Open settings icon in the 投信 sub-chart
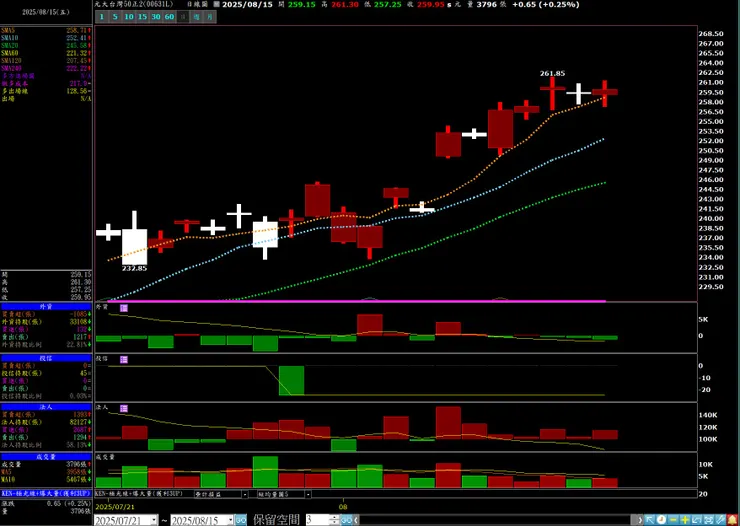This screenshot has width=740, height=526. [x=124, y=360]
